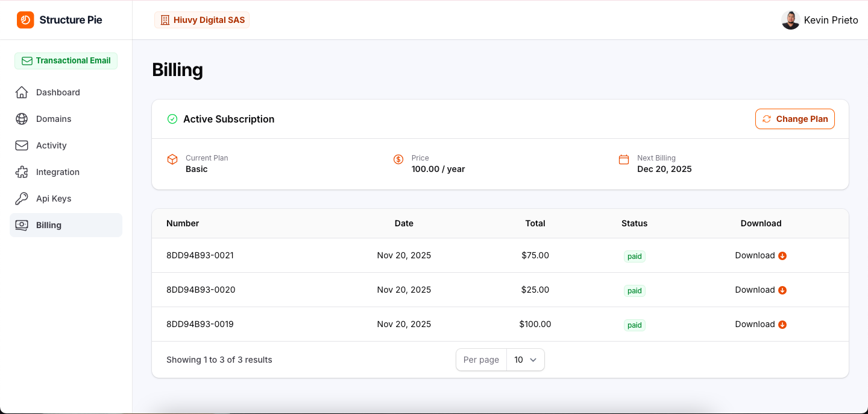Click the Number column header

pyautogui.click(x=183, y=223)
